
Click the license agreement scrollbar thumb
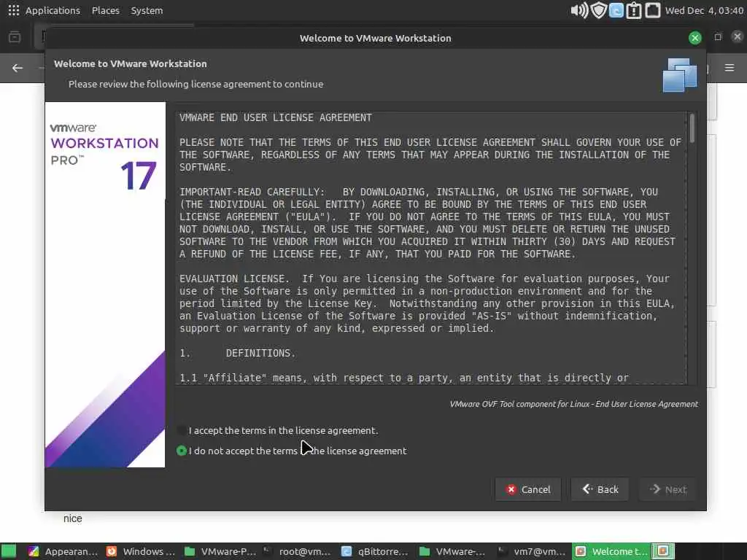coord(692,128)
